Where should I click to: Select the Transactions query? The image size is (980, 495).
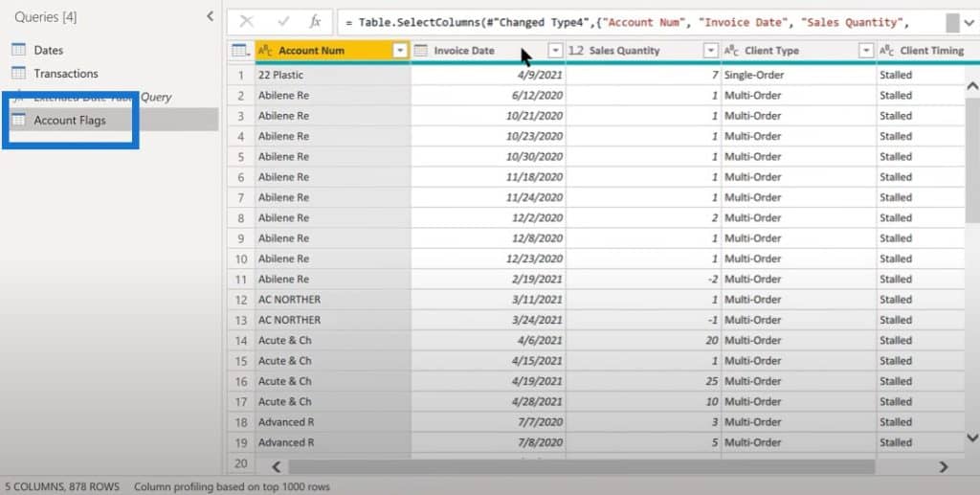pos(66,73)
